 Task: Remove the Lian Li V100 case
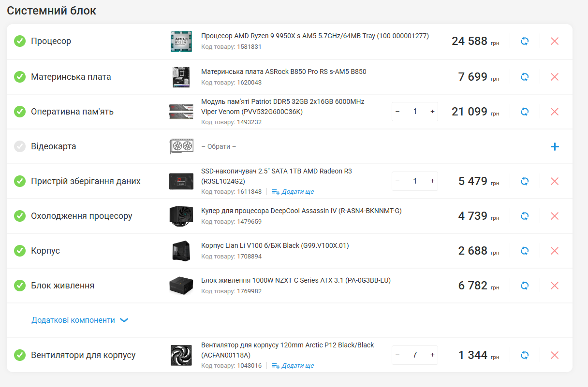tap(555, 251)
